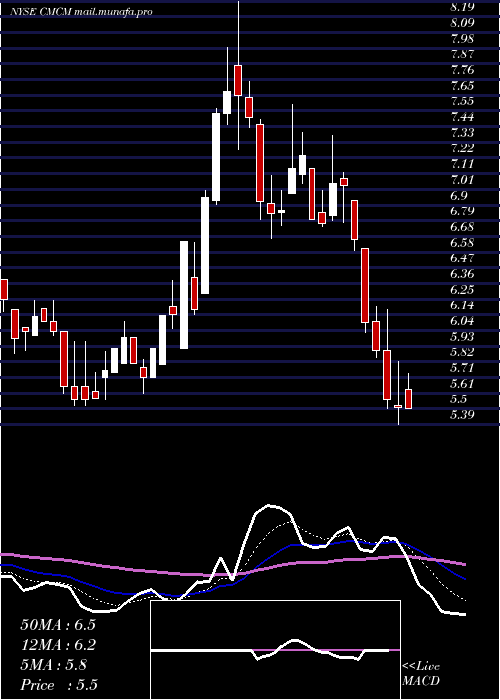Click the 6.36 price axis label
This screenshot has width=500, height=700.
point(462,274)
